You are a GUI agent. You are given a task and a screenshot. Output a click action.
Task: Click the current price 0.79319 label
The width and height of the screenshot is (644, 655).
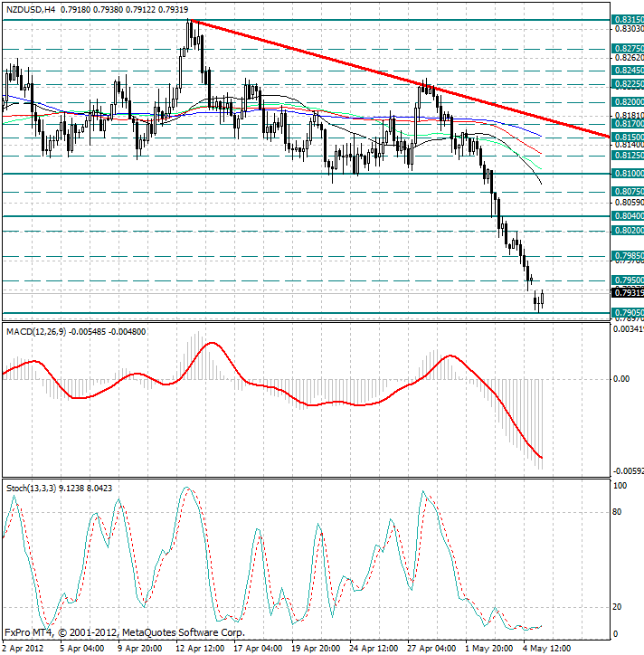[x=628, y=293]
